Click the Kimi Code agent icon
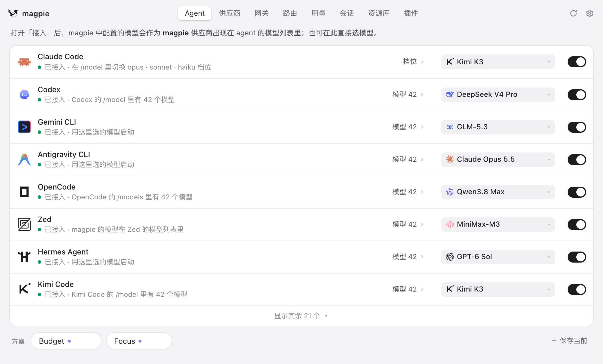 click(25, 289)
